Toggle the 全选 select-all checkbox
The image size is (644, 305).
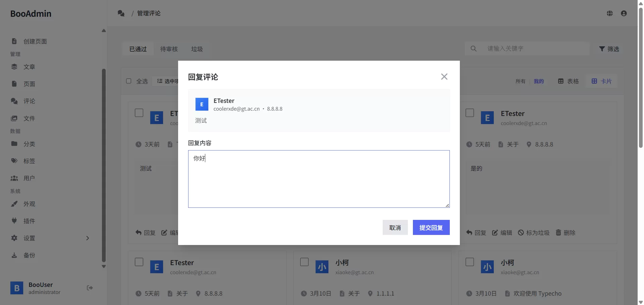coord(128,81)
